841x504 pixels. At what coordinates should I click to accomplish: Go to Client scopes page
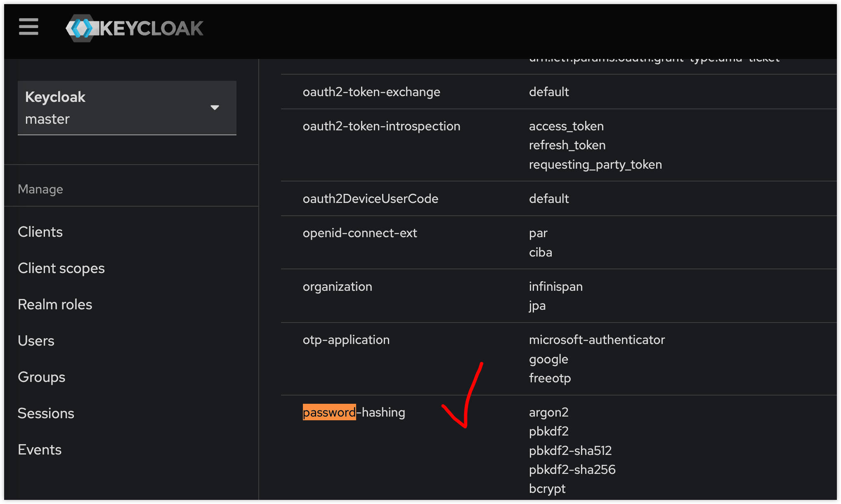pos(61,268)
